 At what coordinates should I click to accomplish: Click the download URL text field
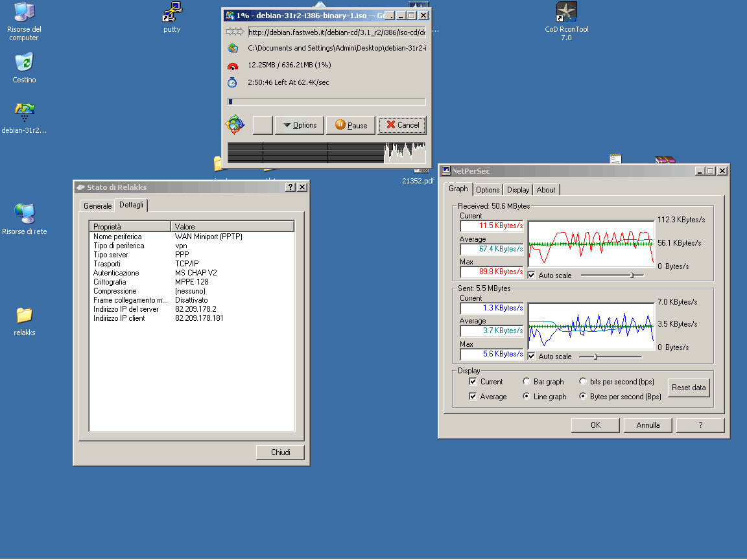tap(337, 32)
